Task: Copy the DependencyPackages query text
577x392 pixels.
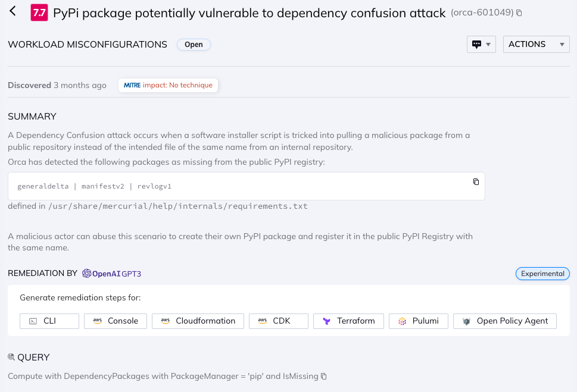Action: 323,376
